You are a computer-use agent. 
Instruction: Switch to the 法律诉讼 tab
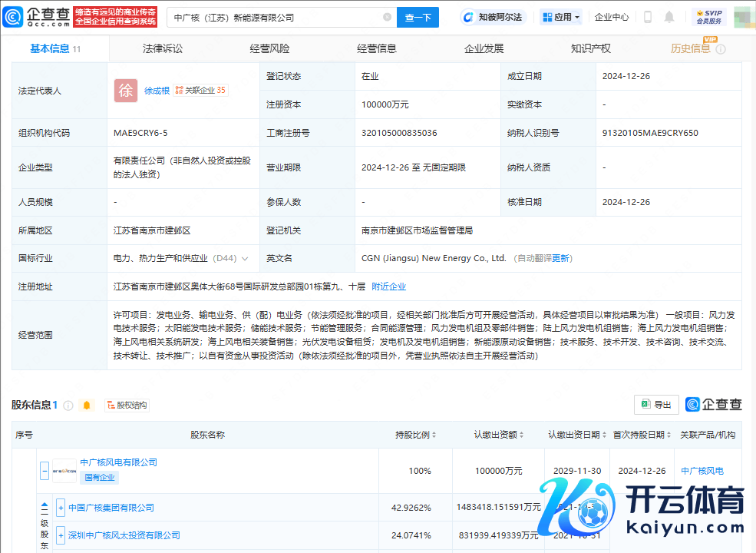163,48
